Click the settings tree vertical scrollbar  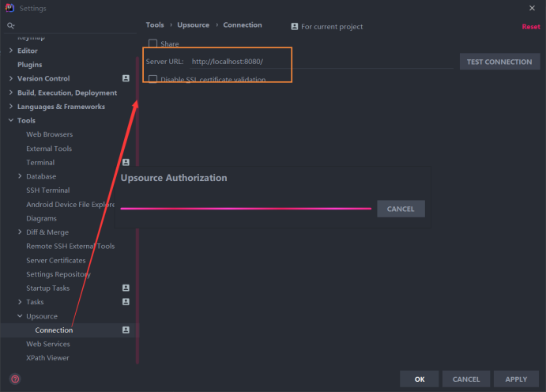pos(137,209)
